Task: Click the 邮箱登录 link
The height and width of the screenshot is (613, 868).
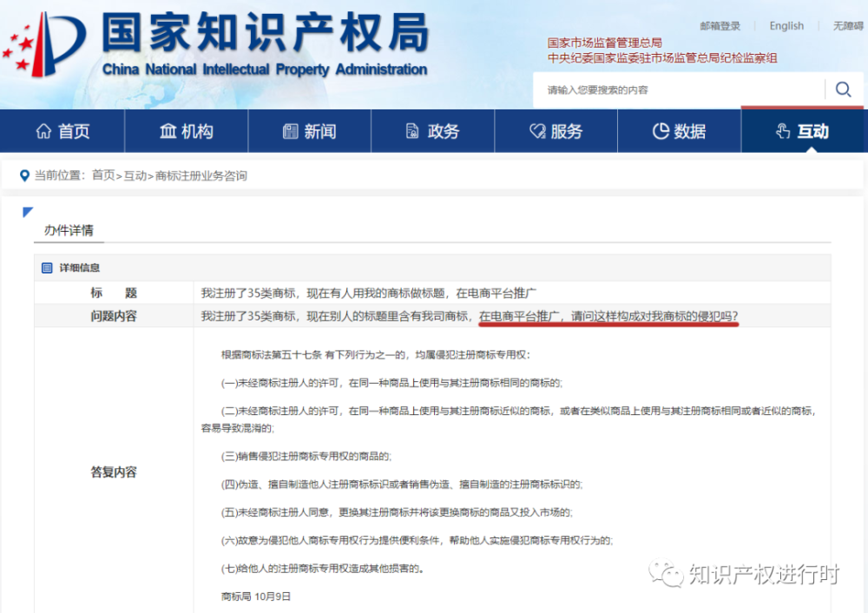Action: tap(720, 26)
